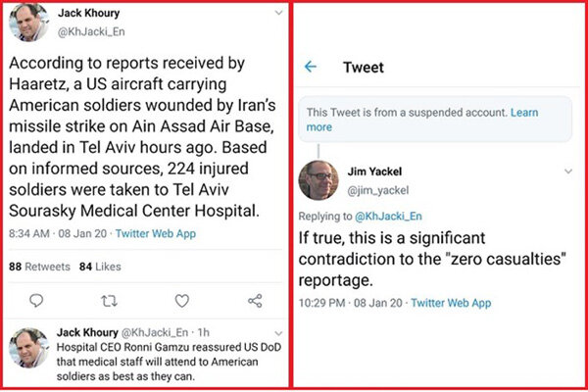
Task: Open Jack Khoury's top profile photo
Action: coord(28,22)
